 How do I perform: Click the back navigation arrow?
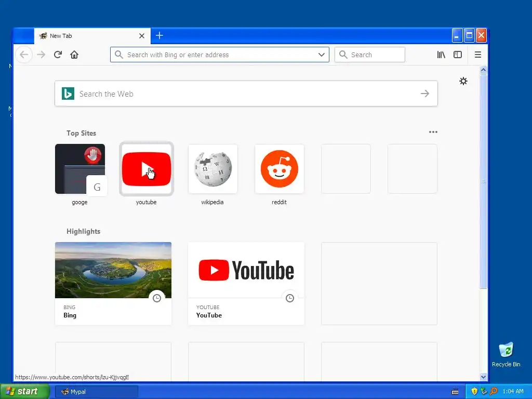(x=24, y=55)
